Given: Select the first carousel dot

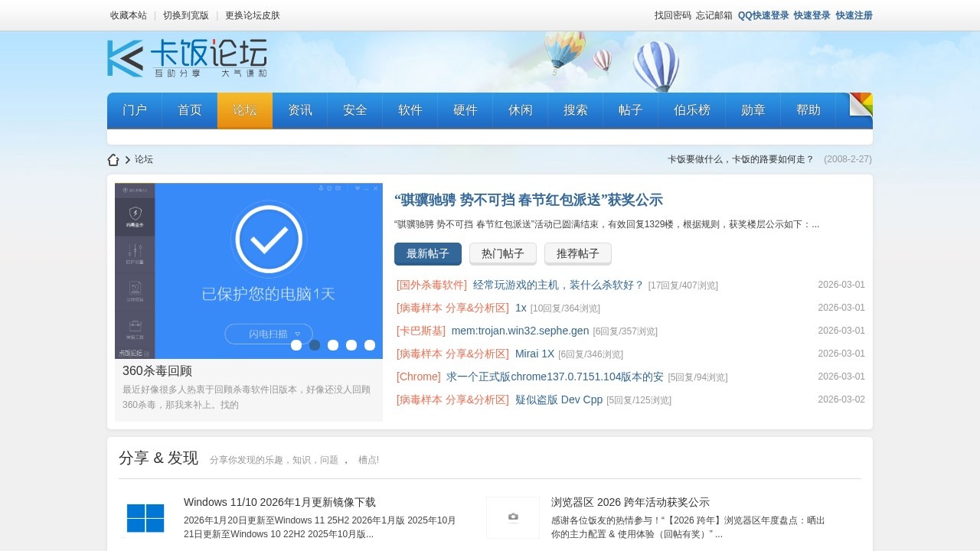Looking at the screenshot, I should 296,345.
